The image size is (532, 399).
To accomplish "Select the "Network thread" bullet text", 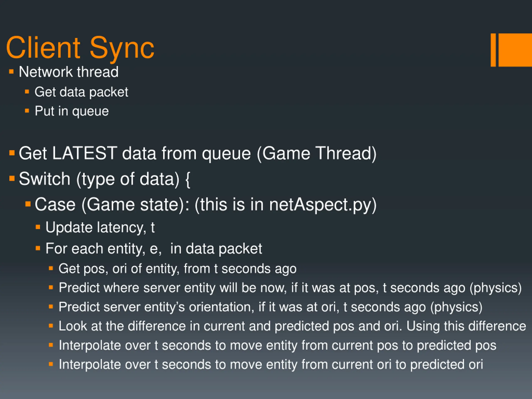I will click(69, 72).
